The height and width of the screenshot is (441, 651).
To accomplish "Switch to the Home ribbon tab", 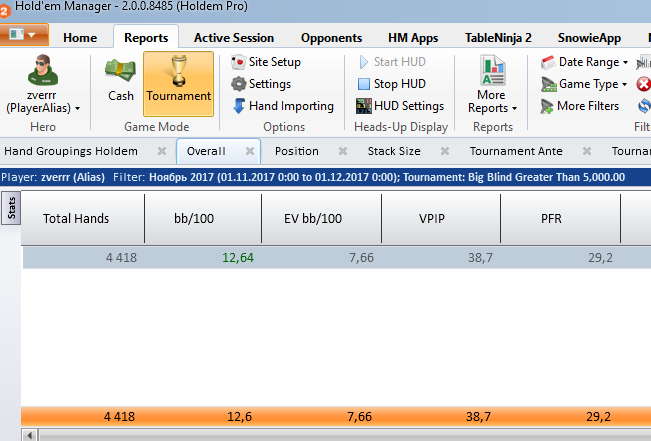I will coord(80,38).
